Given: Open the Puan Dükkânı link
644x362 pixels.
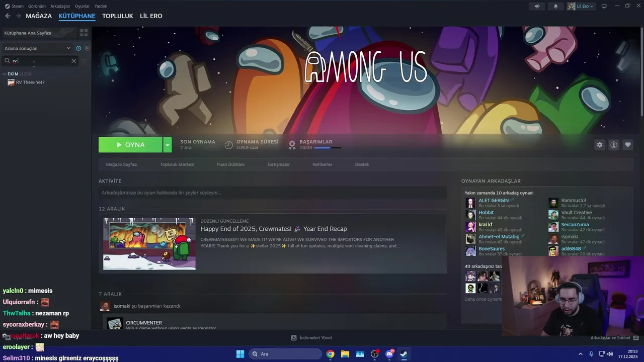Looking at the screenshot, I should pyautogui.click(x=230, y=164).
